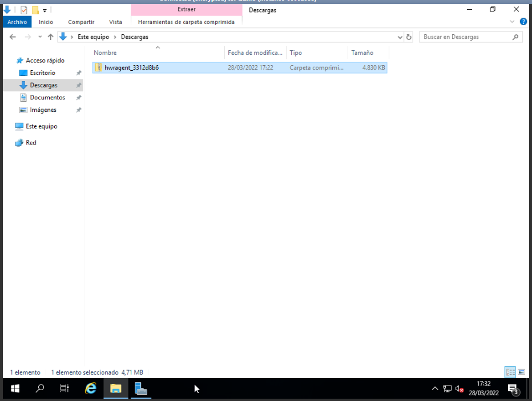The height and width of the screenshot is (401, 532).
Task: Click the muted volume icon in system tray
Action: pos(460,389)
